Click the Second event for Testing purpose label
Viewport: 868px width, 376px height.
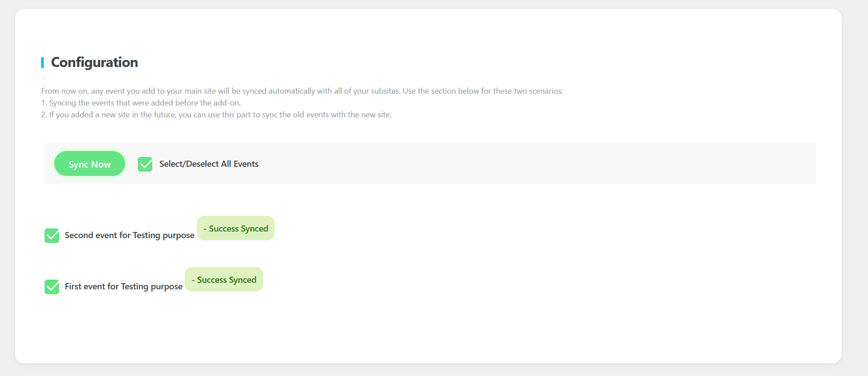click(x=129, y=235)
